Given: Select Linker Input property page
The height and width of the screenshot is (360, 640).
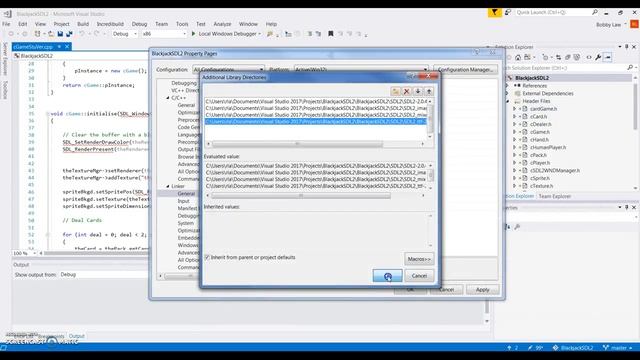Looking at the screenshot, I should click(183, 201).
